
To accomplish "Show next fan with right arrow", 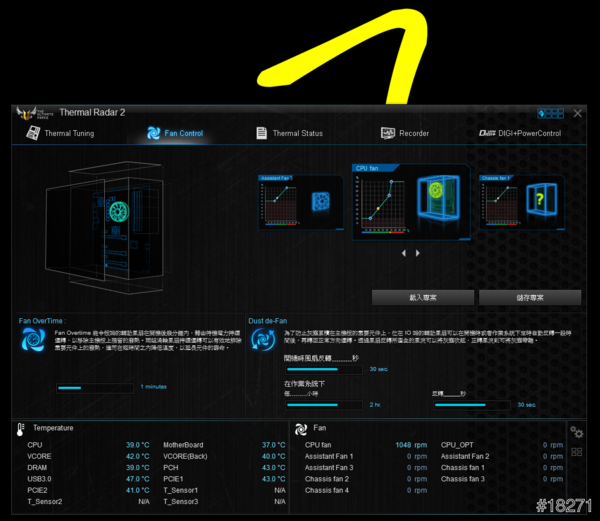I will [x=417, y=253].
